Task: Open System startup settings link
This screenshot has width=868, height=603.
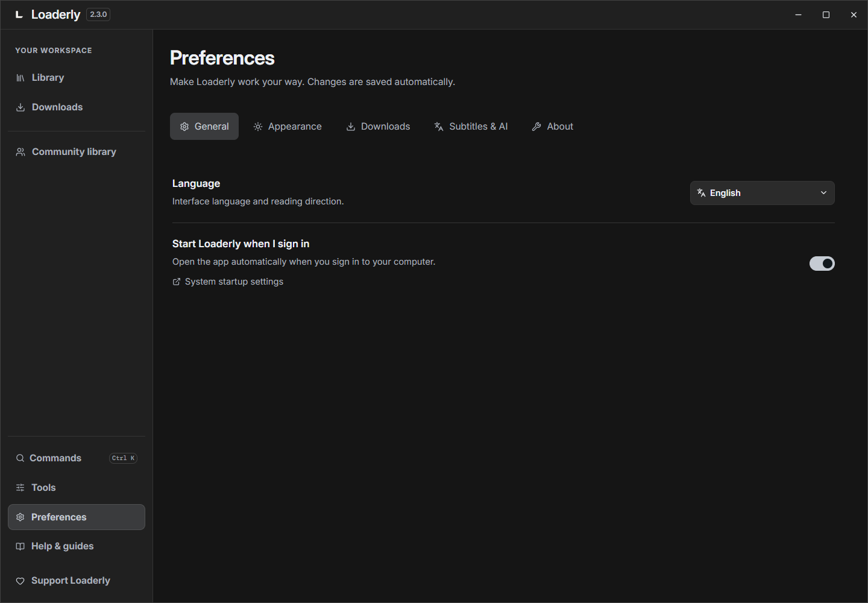Action: (228, 282)
